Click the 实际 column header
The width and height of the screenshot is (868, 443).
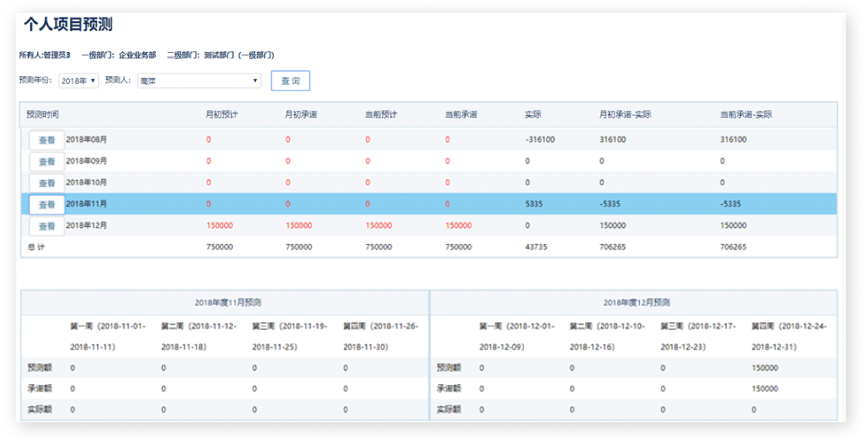(533, 115)
